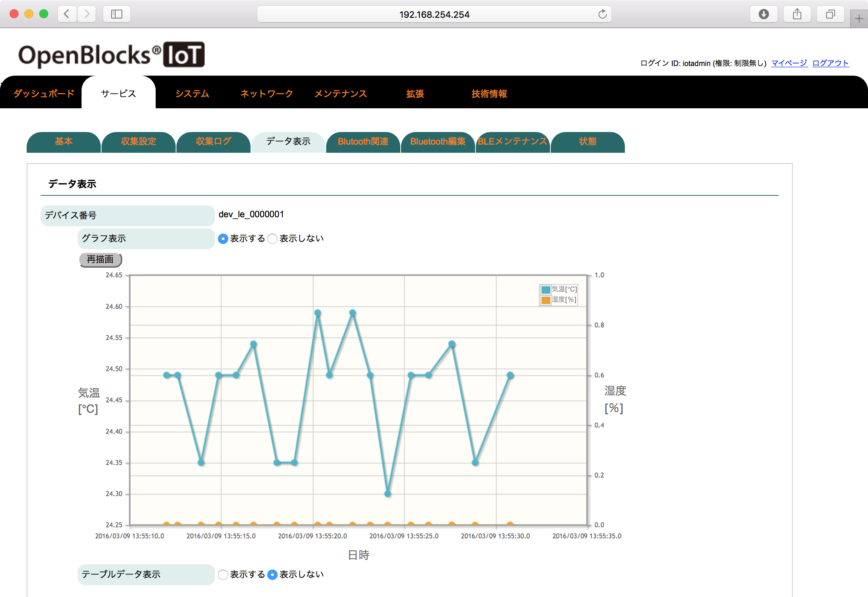Screen dimensions: 868x597
Task: Click the Safari back arrow
Action: coord(67,14)
